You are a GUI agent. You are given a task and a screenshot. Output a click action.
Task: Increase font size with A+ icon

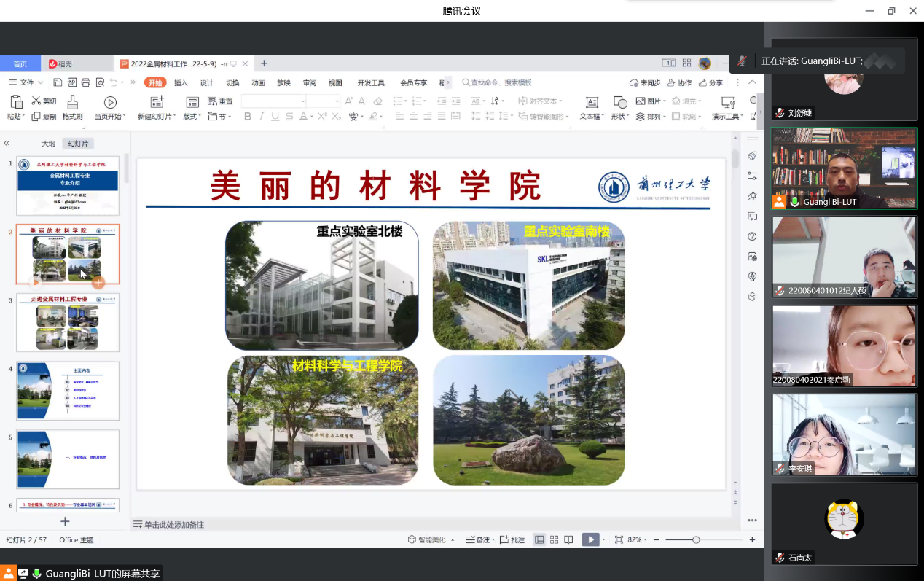click(x=349, y=101)
